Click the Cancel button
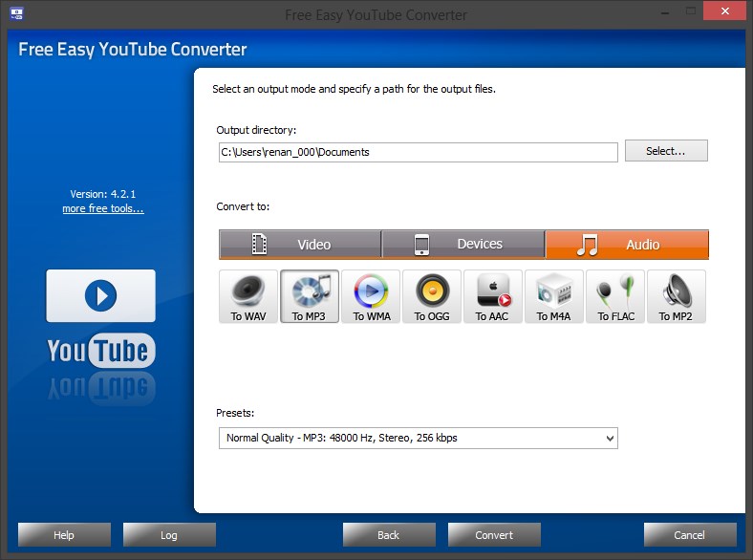This screenshot has width=753, height=560. pos(690,534)
